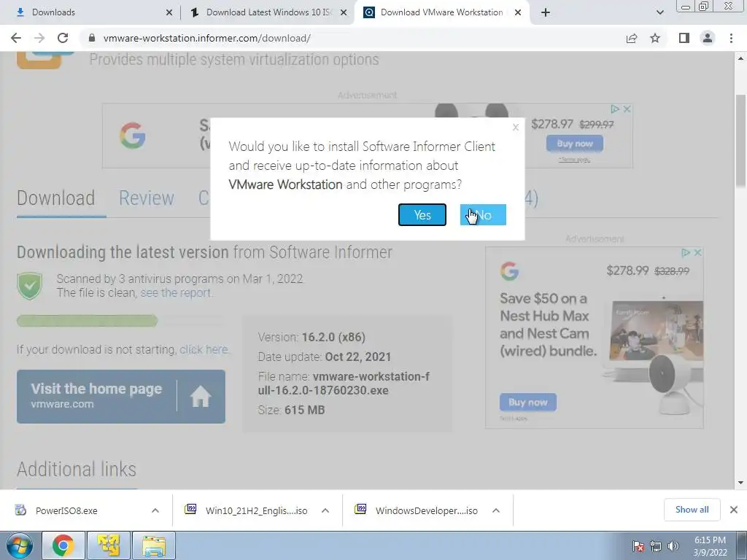
Task: Dismiss the dialog with its X icon
Action: [x=516, y=127]
